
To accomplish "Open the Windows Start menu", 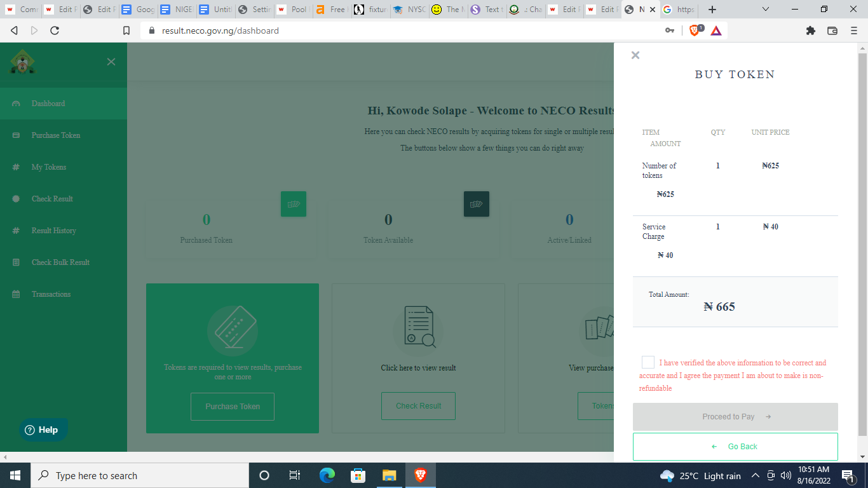I will click(x=15, y=475).
